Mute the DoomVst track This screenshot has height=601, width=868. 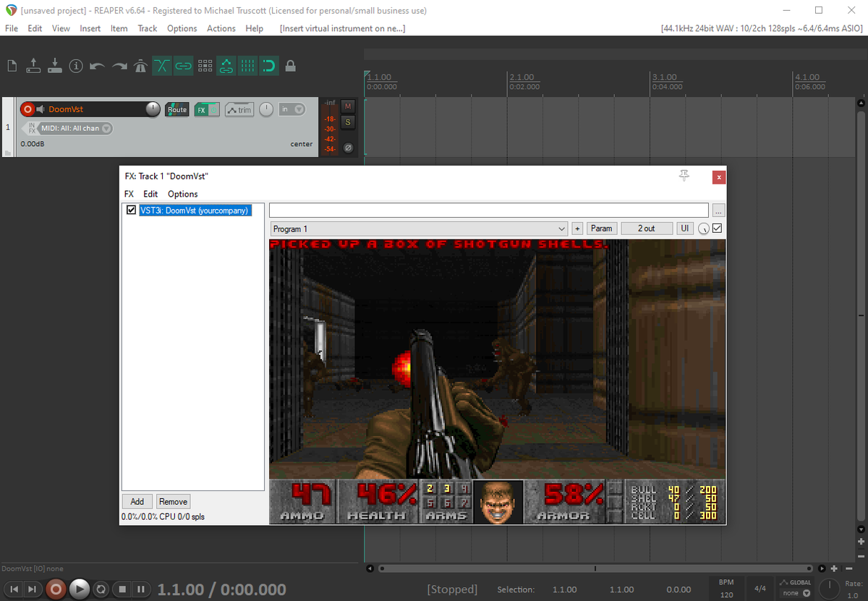pyautogui.click(x=348, y=106)
